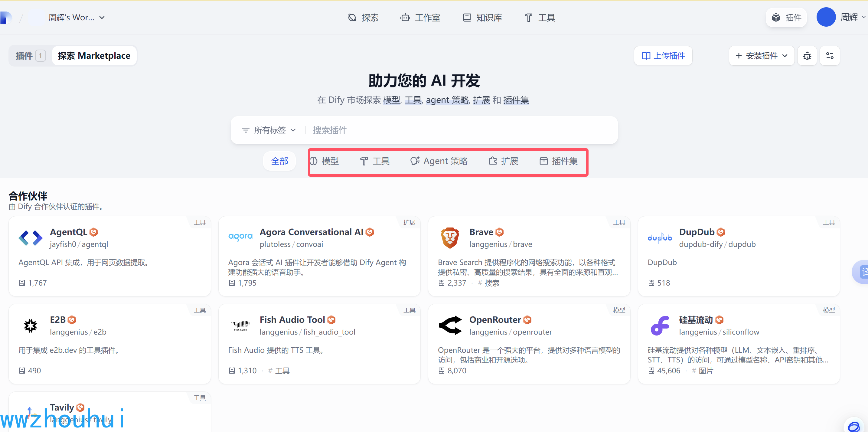
Task: Click the Dify logo at top left
Action: pyautogui.click(x=6, y=18)
